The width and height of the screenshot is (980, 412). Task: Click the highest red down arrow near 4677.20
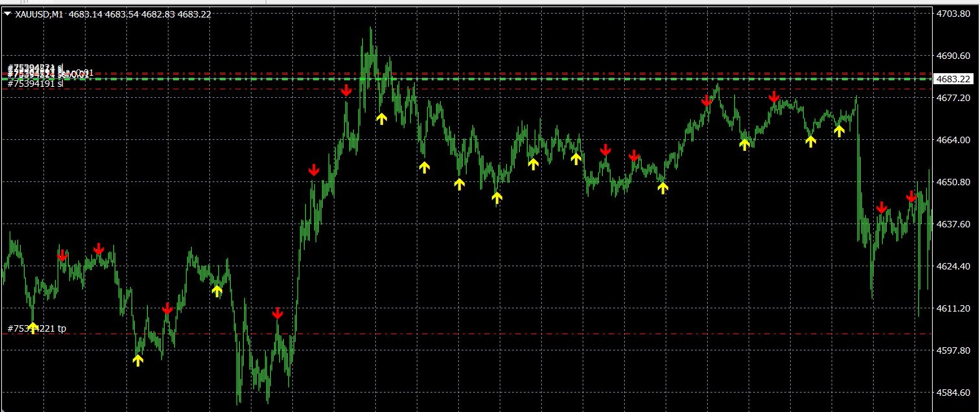346,90
